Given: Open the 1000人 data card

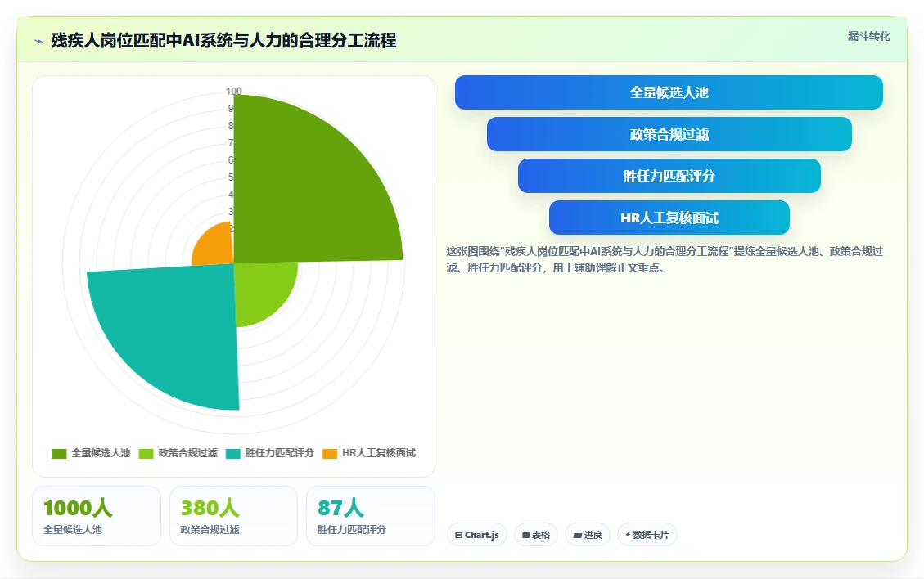Looking at the screenshot, I should (x=96, y=516).
